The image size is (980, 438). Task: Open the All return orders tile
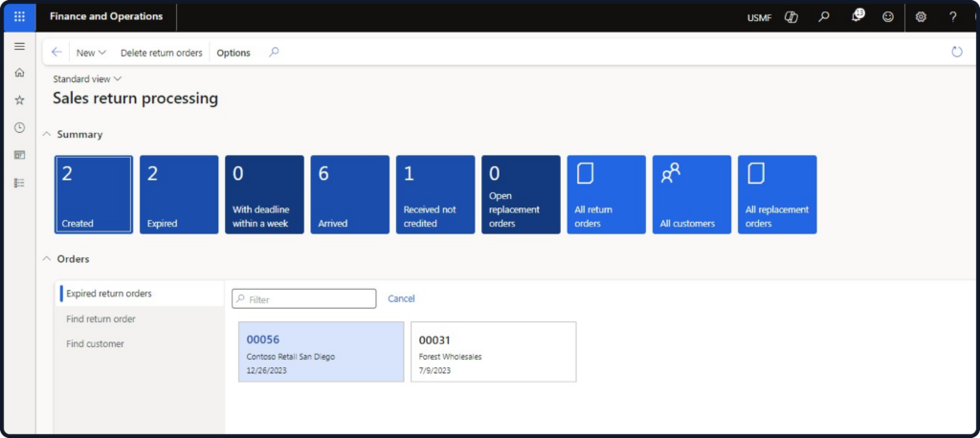(x=606, y=194)
